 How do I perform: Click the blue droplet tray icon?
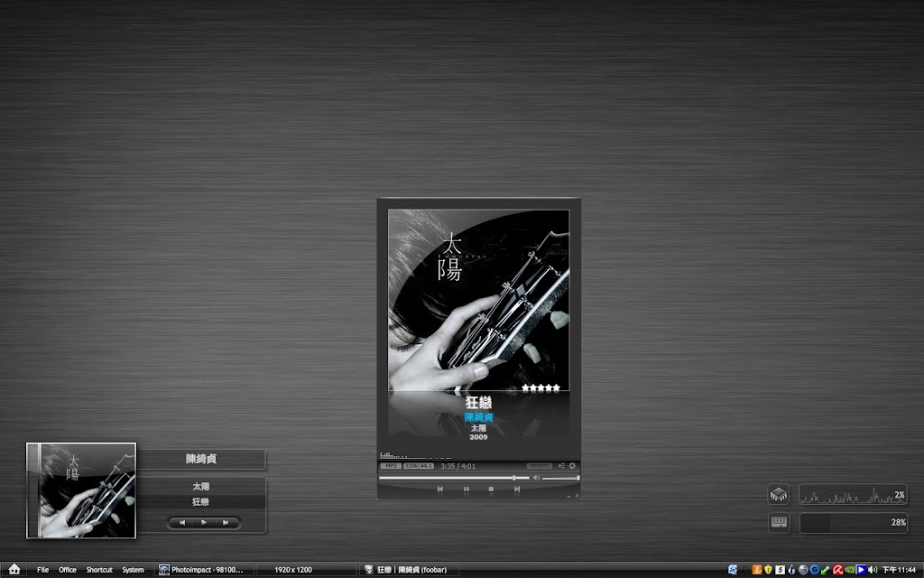click(x=791, y=570)
